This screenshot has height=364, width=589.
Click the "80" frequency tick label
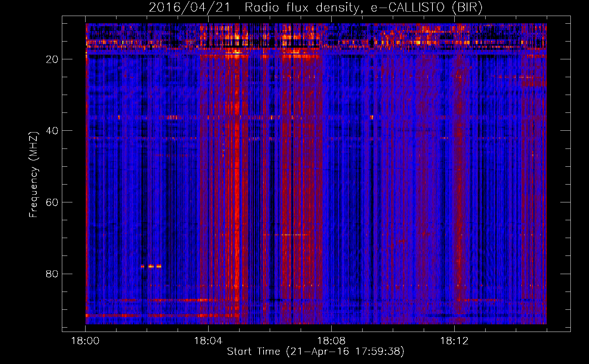pos(52,274)
